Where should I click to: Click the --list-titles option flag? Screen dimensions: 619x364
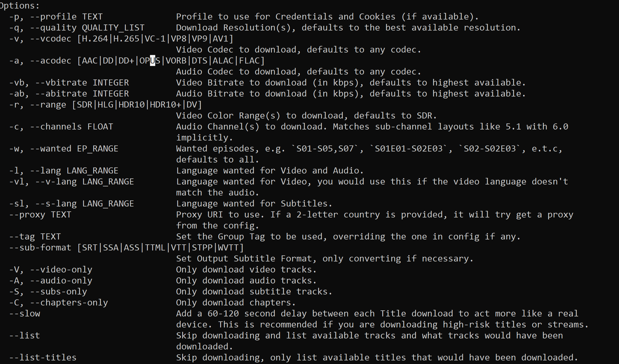pos(43,357)
